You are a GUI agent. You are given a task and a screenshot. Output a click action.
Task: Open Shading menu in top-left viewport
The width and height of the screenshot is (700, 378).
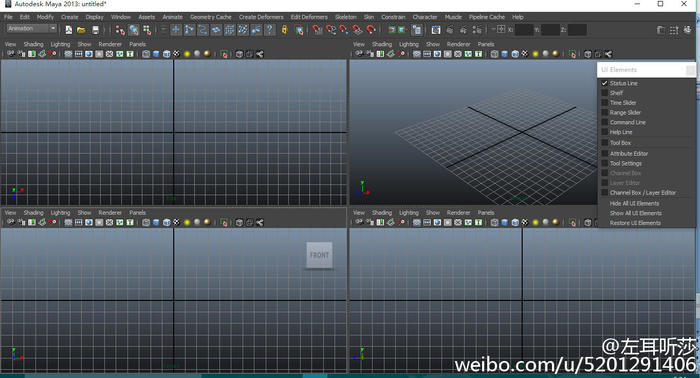[x=33, y=44]
